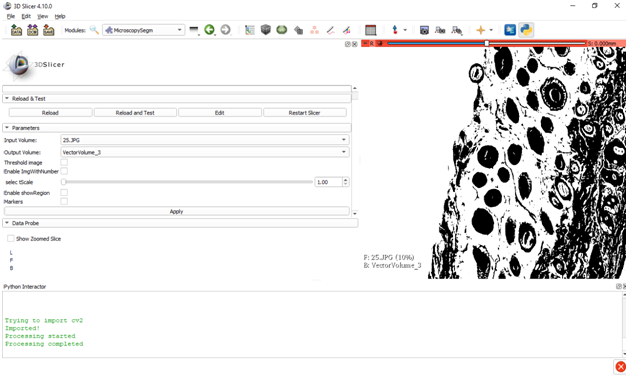Image resolution: width=628 pixels, height=377 pixels.
Task: Open the crosshair toolbar icon
Action: coord(481,30)
